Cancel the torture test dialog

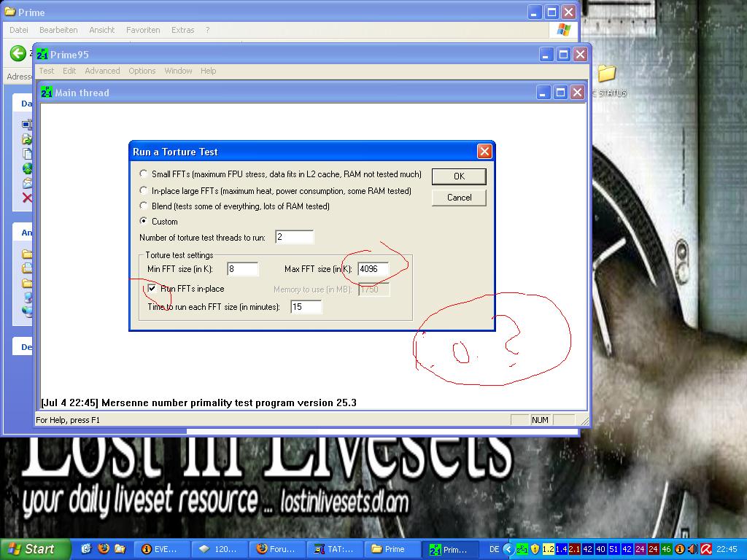(459, 198)
